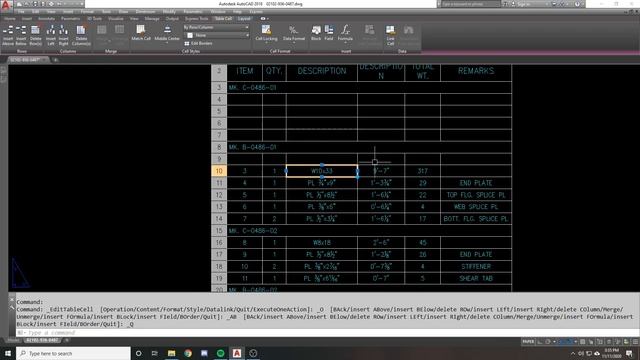640x360 pixels.
Task: Click Delete Column(s) icon
Action: coord(81,35)
